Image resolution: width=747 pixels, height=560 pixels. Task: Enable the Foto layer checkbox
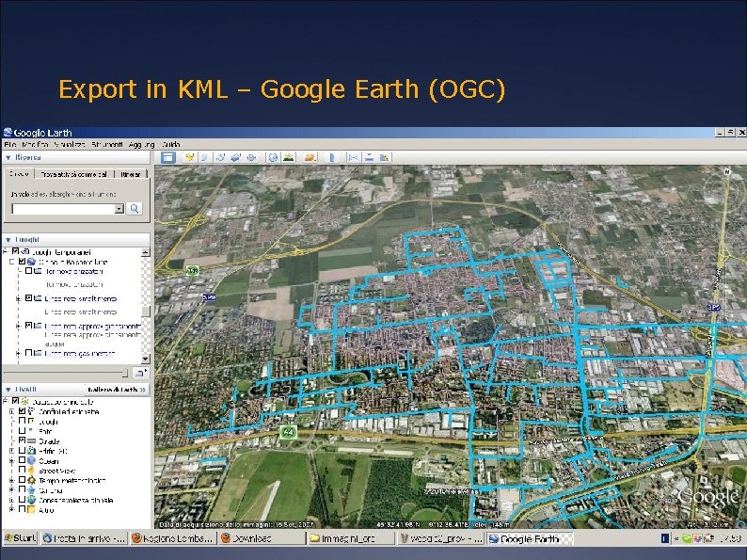click(x=22, y=431)
